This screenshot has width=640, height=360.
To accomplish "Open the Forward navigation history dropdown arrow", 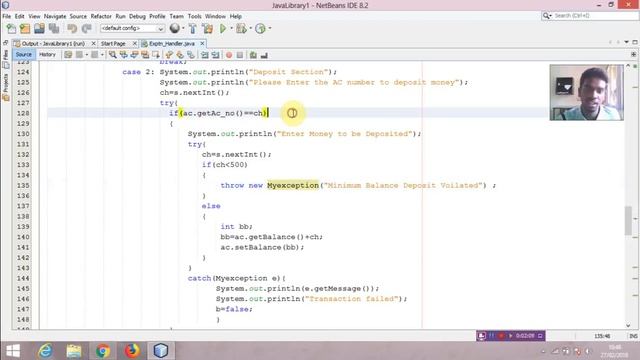I will coord(102,55).
